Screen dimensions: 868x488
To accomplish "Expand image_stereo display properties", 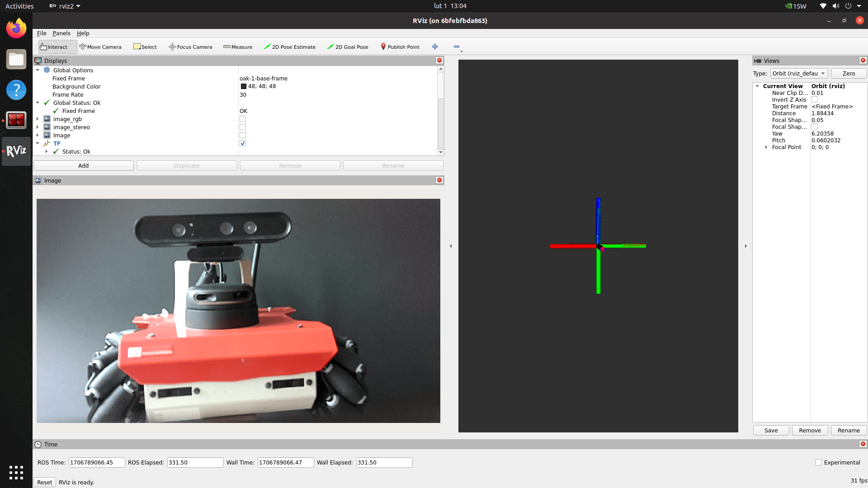I will point(38,127).
